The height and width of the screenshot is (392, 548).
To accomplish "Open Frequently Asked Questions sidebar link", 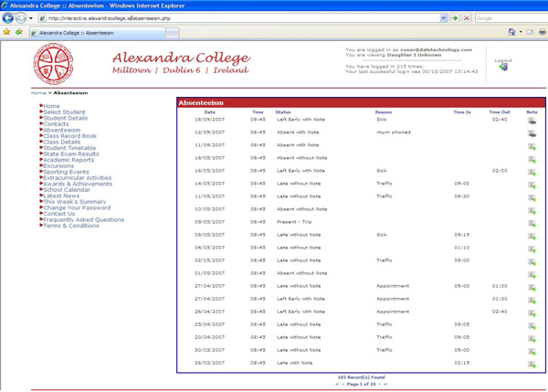I will pyautogui.click(x=84, y=219).
